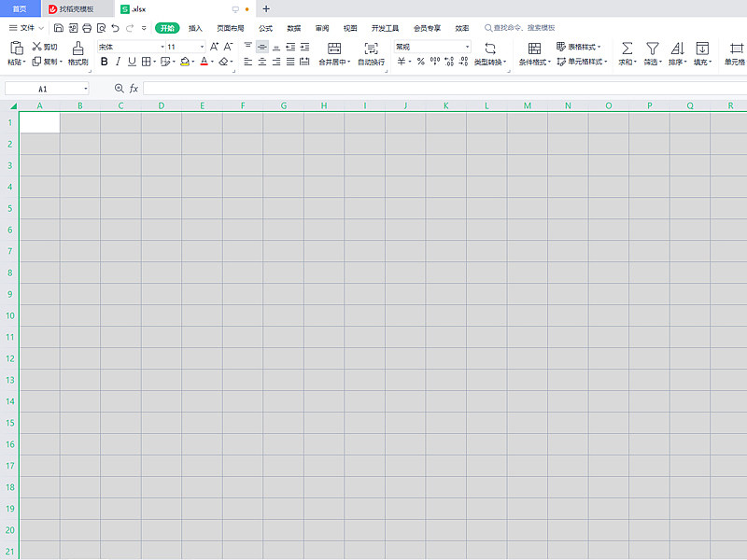Toggle Italic formatting
The height and width of the screenshot is (560, 747).
(x=119, y=62)
